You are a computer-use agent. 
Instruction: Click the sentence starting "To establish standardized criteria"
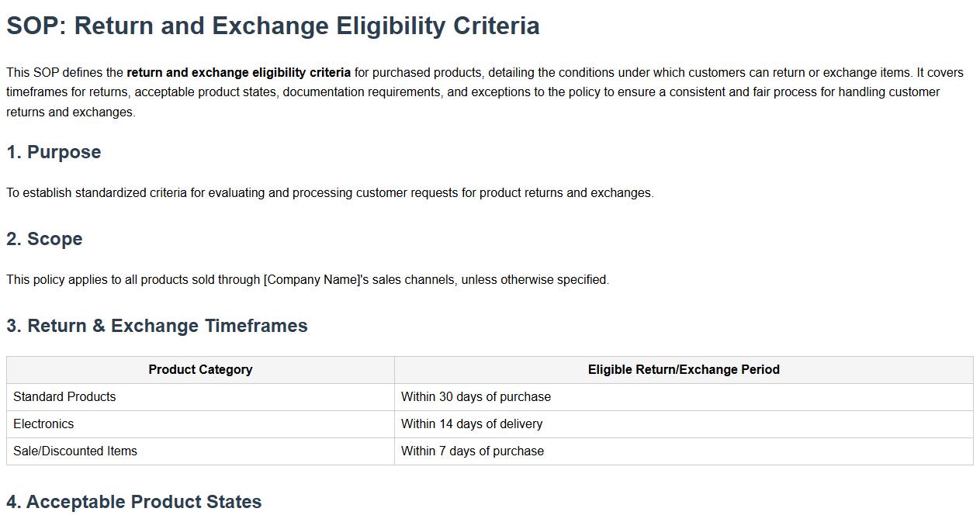330,193
